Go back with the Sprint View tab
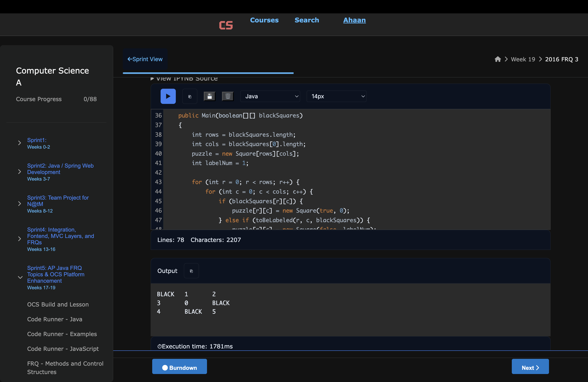Viewport: 588px width, 382px height. tap(145, 59)
